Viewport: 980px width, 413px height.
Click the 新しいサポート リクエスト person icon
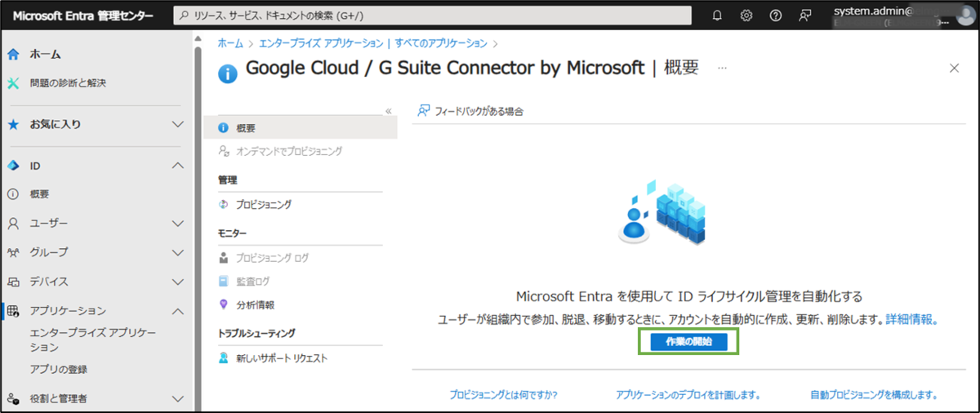pos(224,358)
